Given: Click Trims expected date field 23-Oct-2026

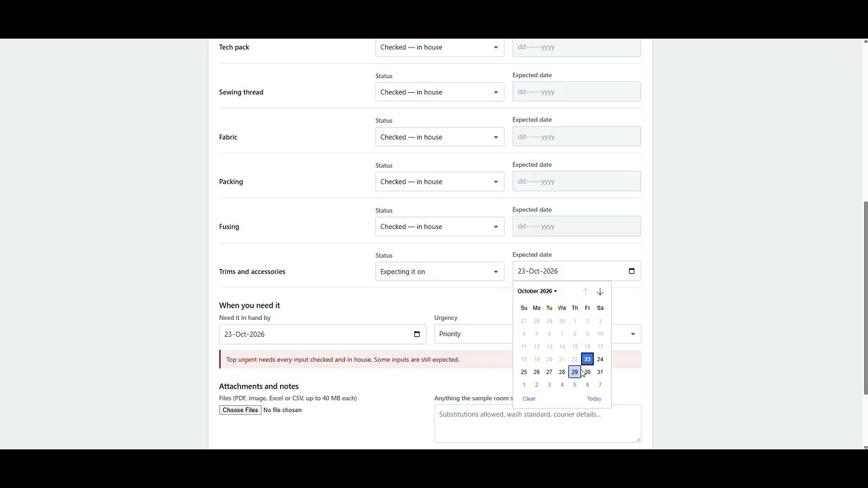Looking at the screenshot, I should [576, 271].
